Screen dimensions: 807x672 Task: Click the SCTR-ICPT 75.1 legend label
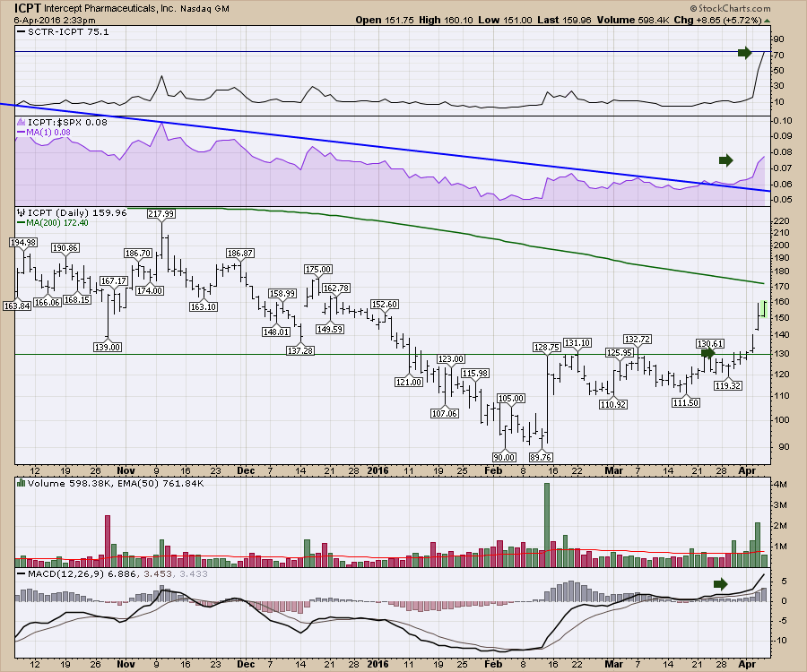(68, 32)
